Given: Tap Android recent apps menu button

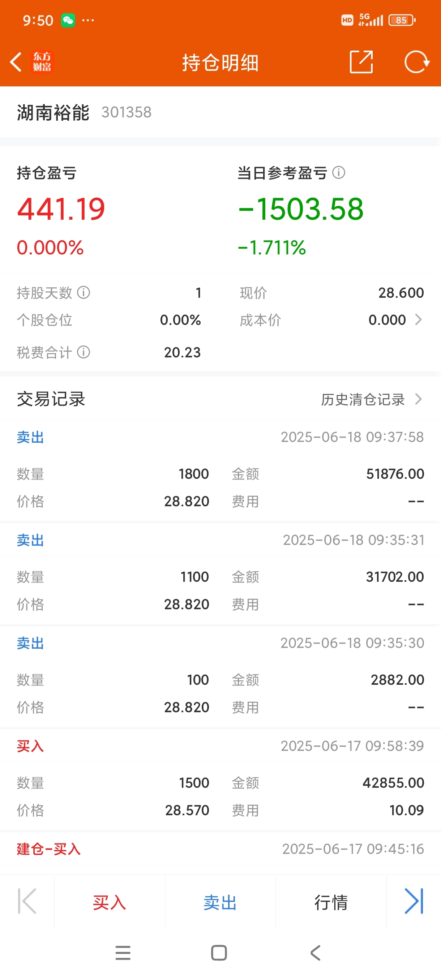Looking at the screenshot, I should tap(123, 953).
